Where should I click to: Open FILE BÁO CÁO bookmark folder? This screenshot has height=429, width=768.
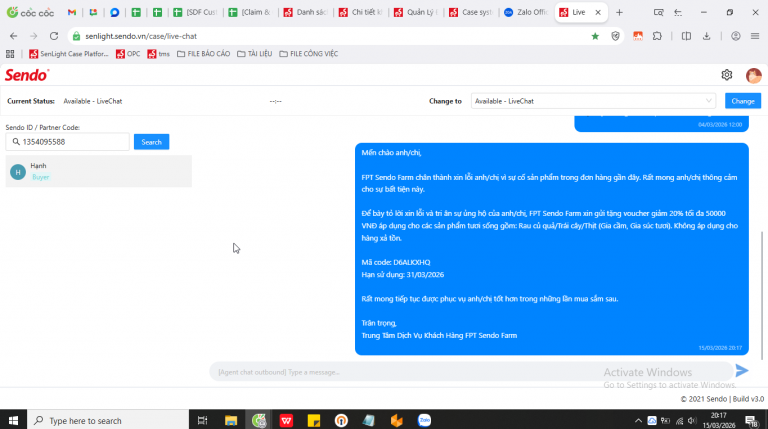[x=203, y=54]
